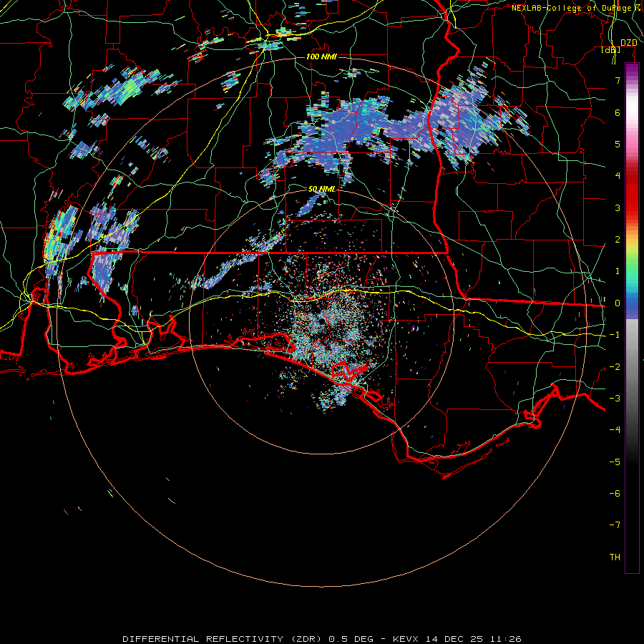Click the TH label on the scale
This screenshot has width=644, height=644.
[615, 557]
